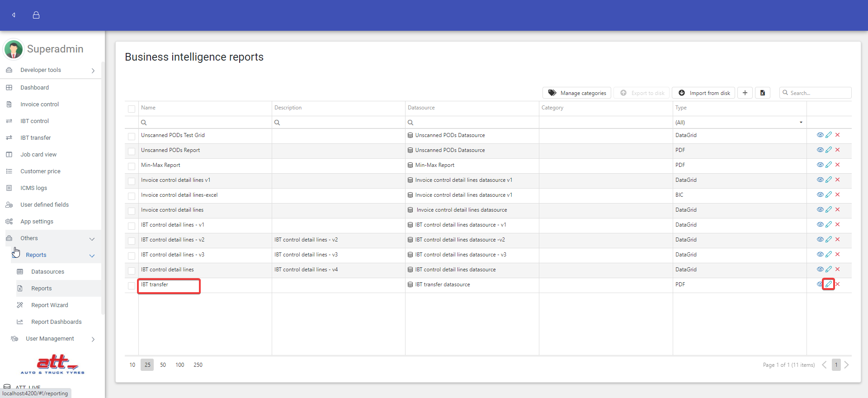Preview the Unscanned PODs Report with eye icon
Screen dimensions: 868x398
(x=820, y=150)
